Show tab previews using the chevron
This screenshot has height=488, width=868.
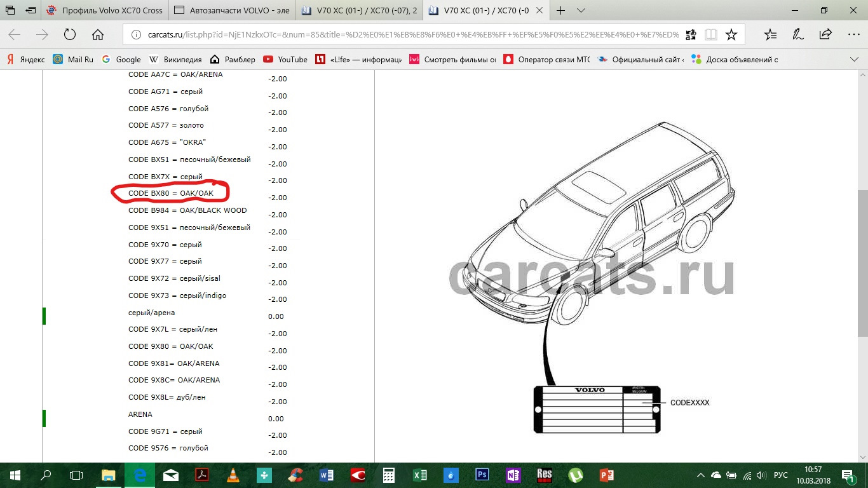click(x=581, y=10)
